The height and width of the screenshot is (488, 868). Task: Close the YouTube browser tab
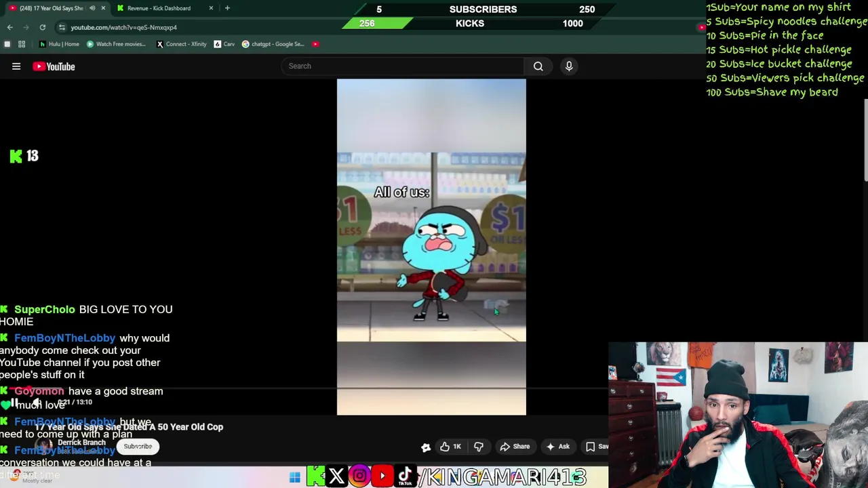coord(103,8)
